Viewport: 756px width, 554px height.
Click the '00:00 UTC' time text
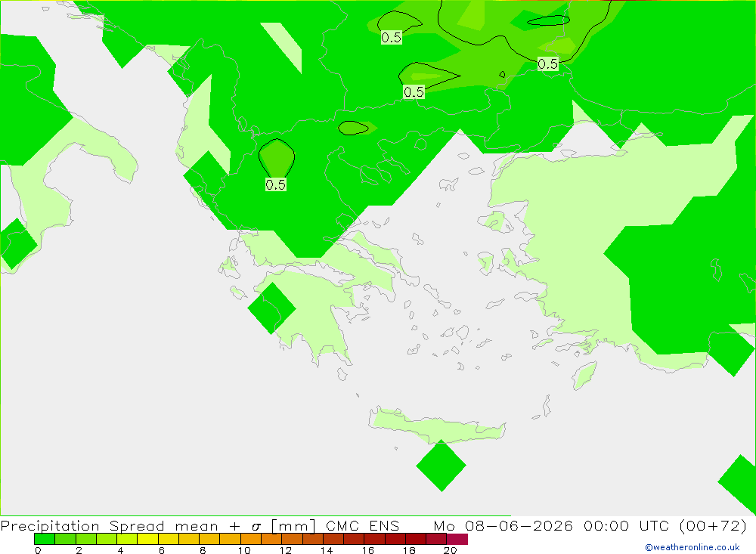pos(627,525)
